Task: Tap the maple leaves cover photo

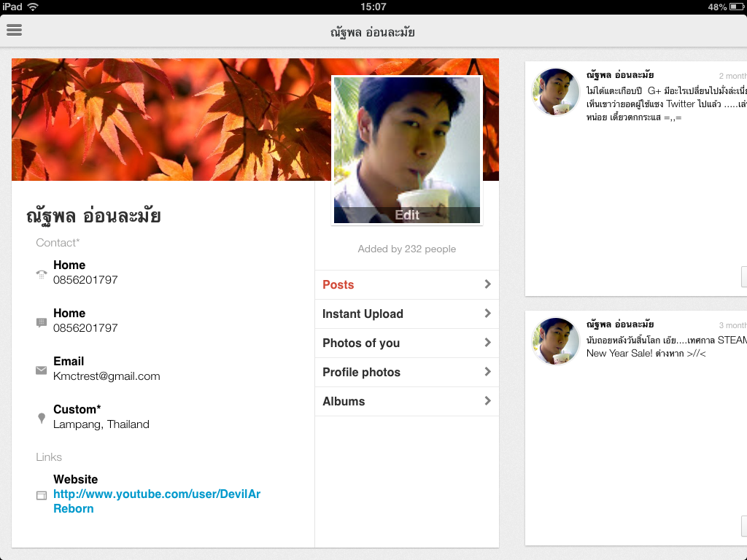Action: tap(171, 120)
